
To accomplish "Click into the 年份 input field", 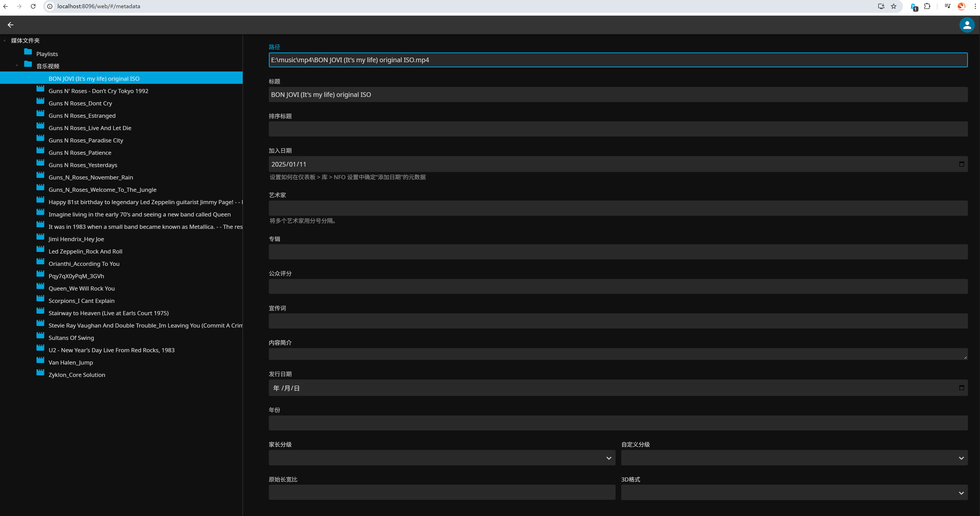I will tap(618, 423).
